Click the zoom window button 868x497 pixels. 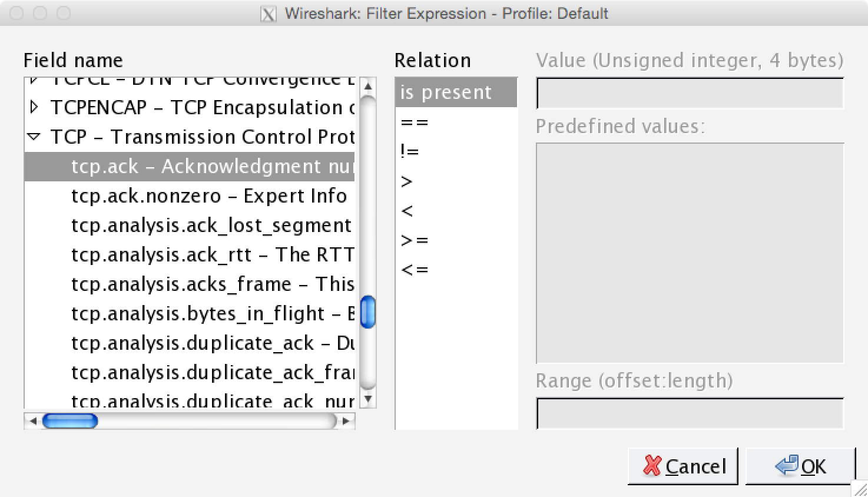click(64, 13)
